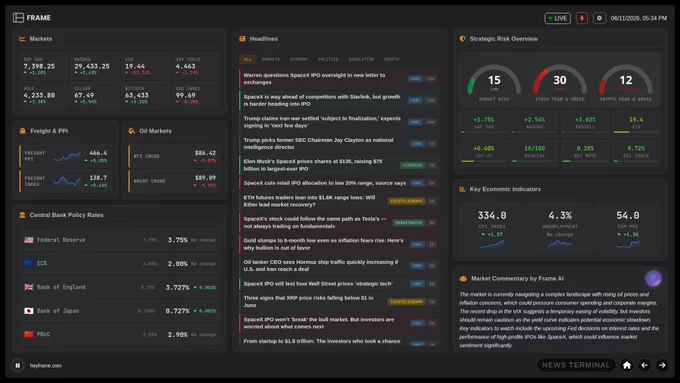Open the Trump picks Jay Clayton headline
The image size is (680, 383).
tap(339, 144)
